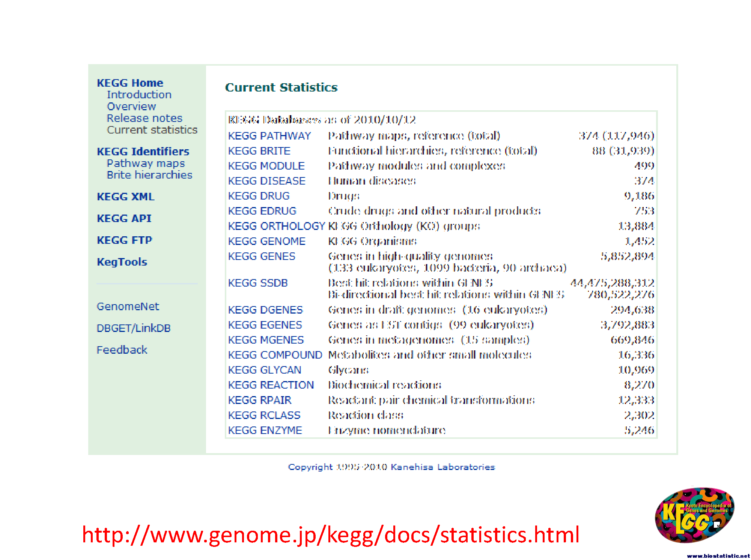Open KEGG RPAIR database link
Screen dimensions: 751x560
point(260,400)
